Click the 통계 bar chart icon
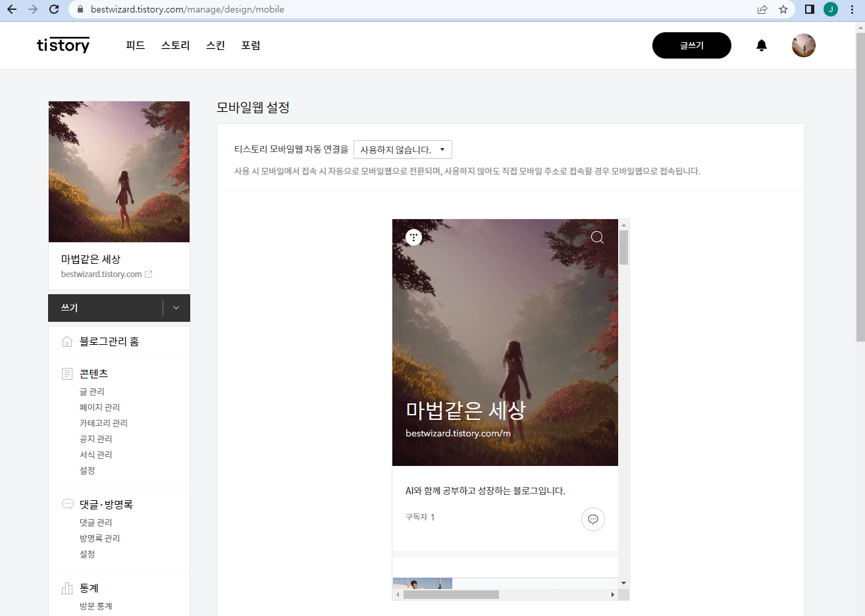The width and height of the screenshot is (865, 616). 67,588
